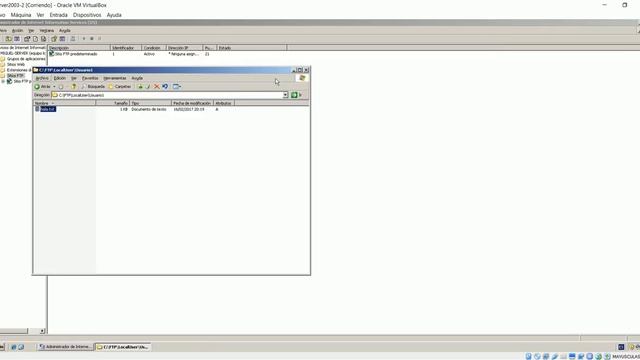Viewport: 640px width, 360px height.
Task: Click the Move To folder icon
Action: 140,87
